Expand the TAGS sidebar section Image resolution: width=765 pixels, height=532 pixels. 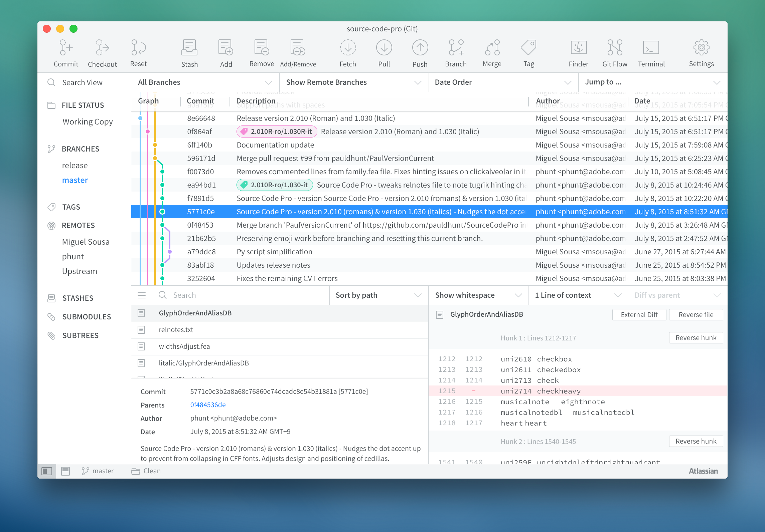coord(71,207)
